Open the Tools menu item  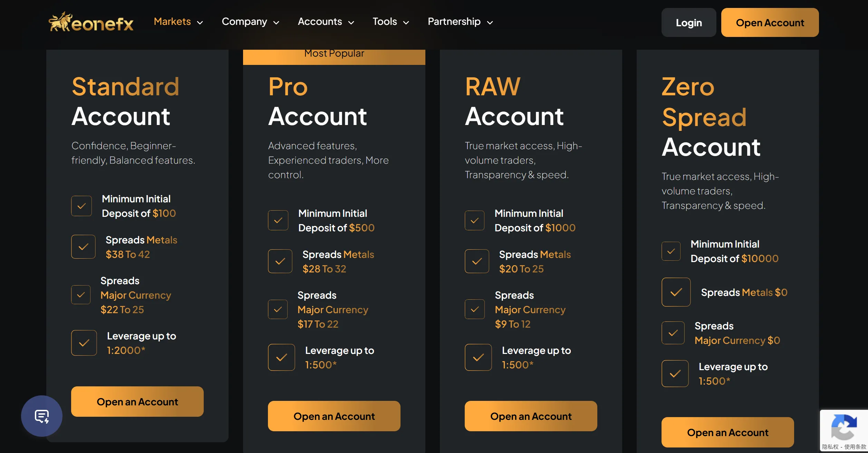(391, 22)
